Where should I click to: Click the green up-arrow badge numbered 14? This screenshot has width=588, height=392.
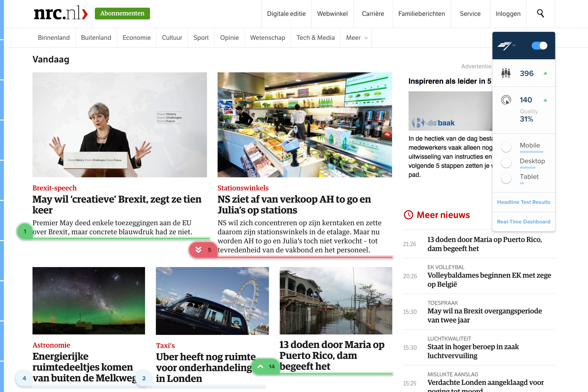coord(266,366)
